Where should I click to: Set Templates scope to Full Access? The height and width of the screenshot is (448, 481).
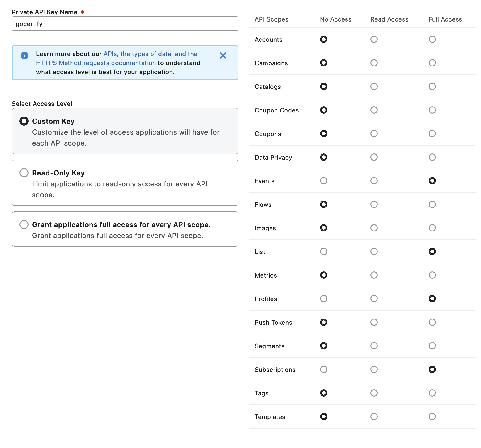click(x=432, y=416)
